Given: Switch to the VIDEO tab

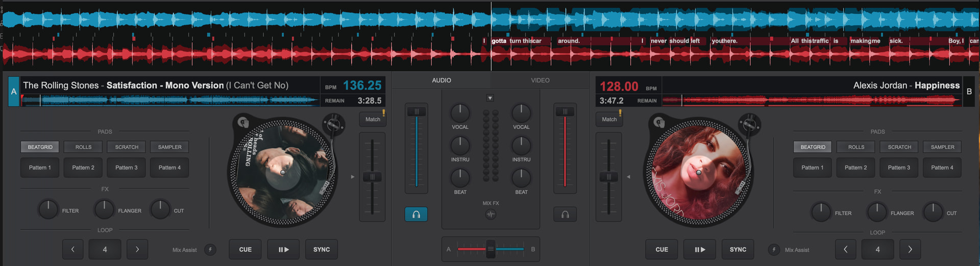Looking at the screenshot, I should 540,81.
